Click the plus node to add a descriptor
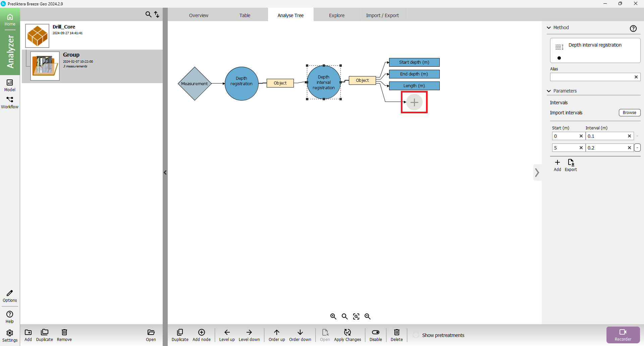The height and width of the screenshot is (346, 644). [x=414, y=102]
